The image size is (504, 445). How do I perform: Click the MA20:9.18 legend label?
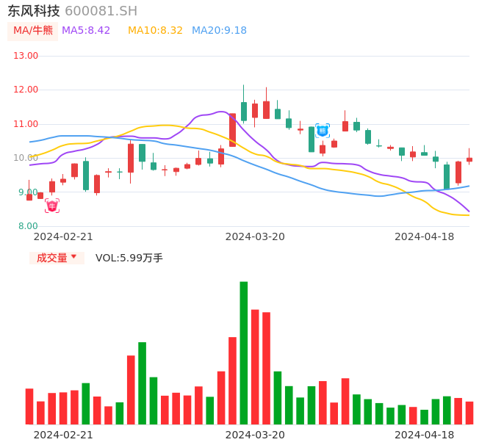pyautogui.click(x=219, y=31)
